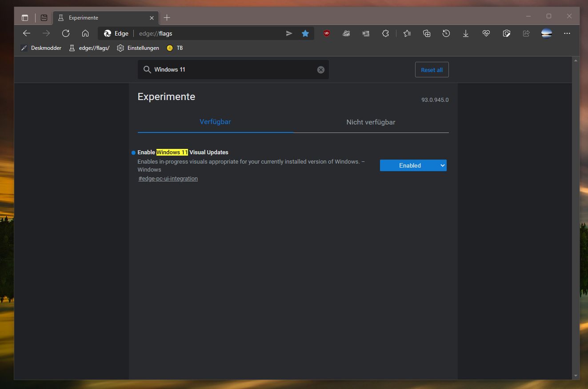Click the send-tab arrow icon in address bar
This screenshot has height=389, width=588.
click(289, 33)
